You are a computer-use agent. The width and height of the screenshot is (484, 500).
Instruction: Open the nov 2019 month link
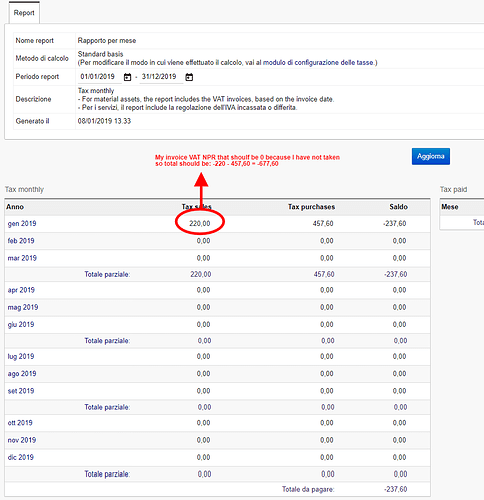pyautogui.click(x=22, y=440)
